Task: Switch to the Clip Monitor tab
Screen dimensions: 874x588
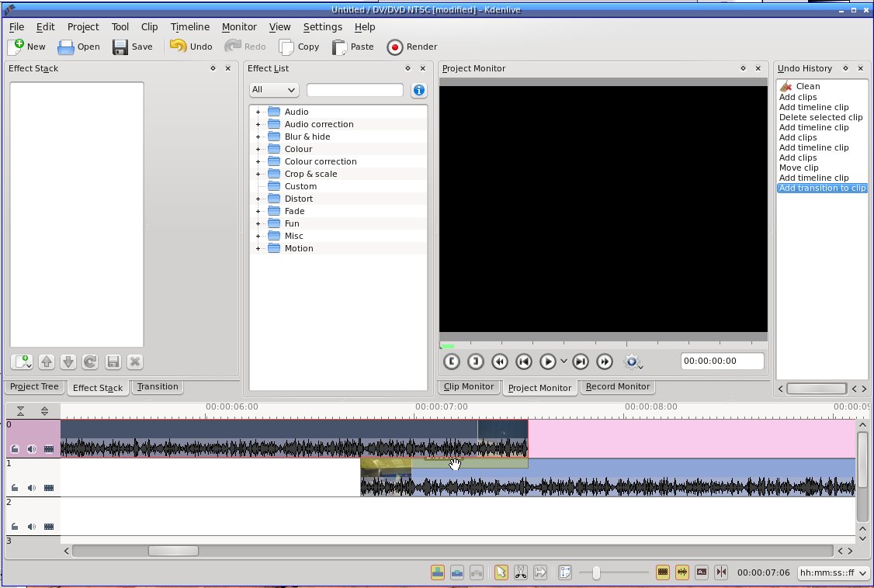Action: click(469, 386)
